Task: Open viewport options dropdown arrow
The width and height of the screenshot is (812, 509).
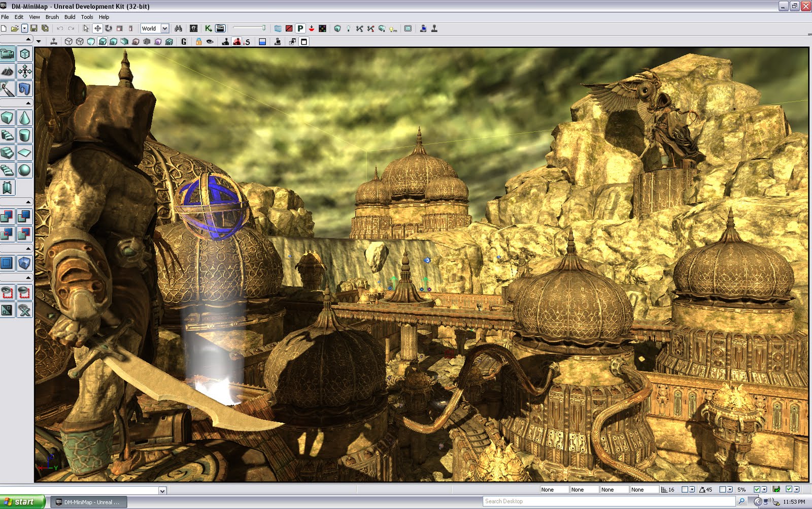Action: tap(39, 42)
